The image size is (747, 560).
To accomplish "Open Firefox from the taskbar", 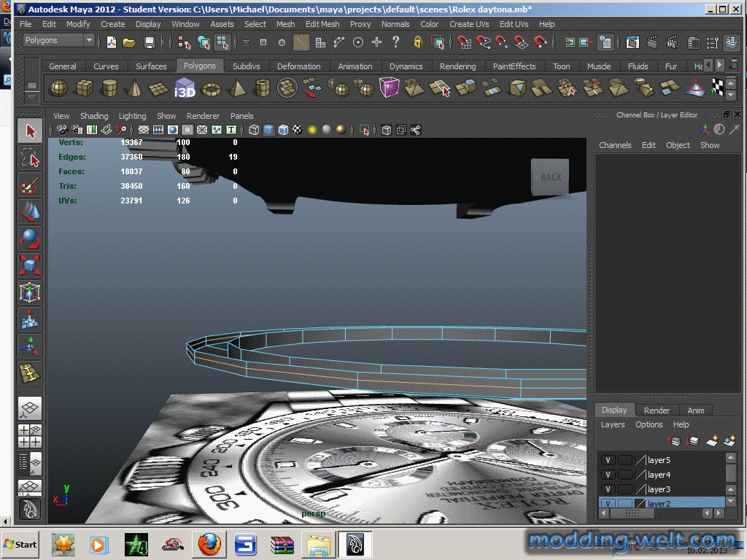I will click(x=209, y=544).
